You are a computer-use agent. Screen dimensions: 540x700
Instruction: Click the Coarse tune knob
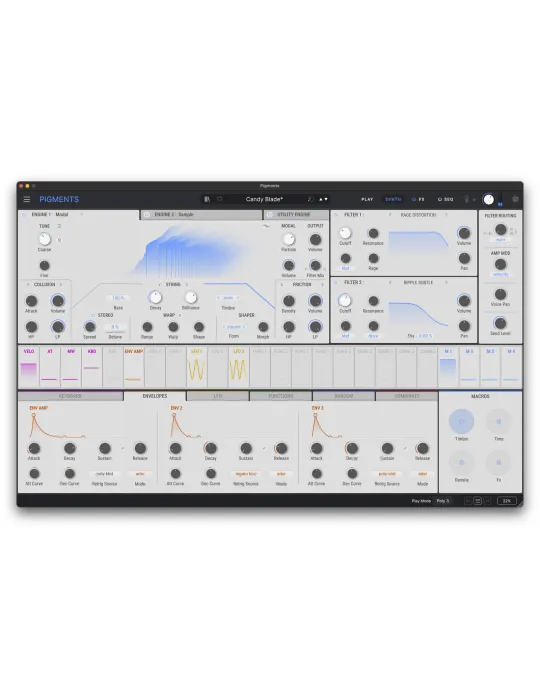point(44,239)
